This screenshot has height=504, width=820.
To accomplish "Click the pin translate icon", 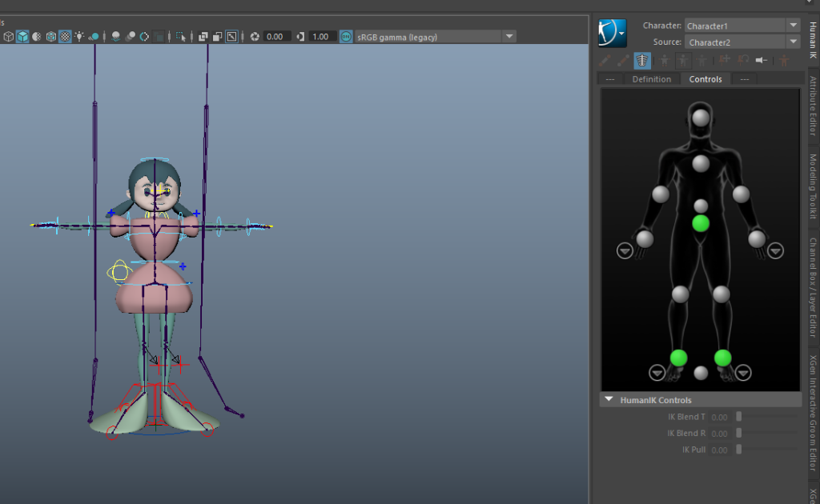I will [x=724, y=59].
